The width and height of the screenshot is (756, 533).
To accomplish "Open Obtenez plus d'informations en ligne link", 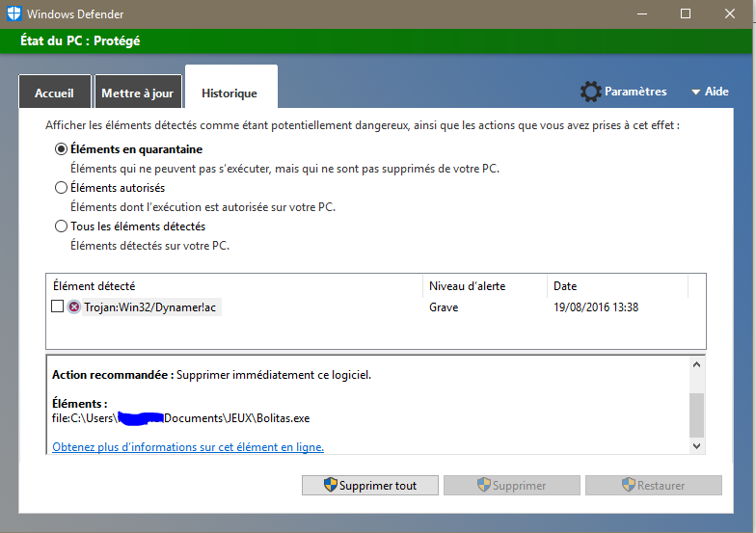I will [188, 447].
